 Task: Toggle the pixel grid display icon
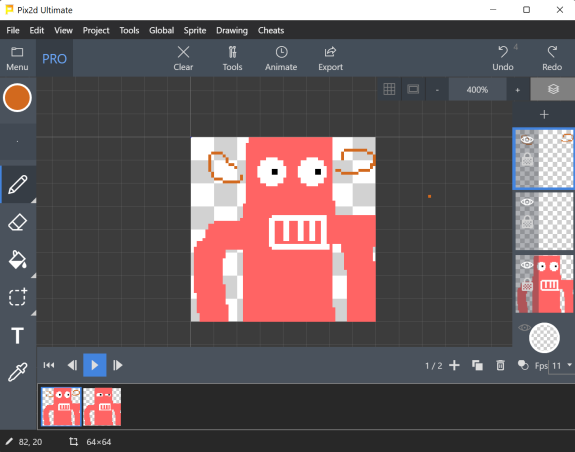389,89
